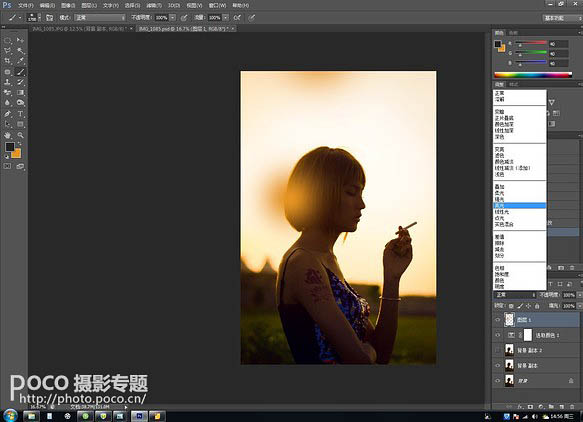Viewport: 583px width, 422px height.
Task: Hide the top layer 图层 1 eye icon
Action: click(x=497, y=320)
